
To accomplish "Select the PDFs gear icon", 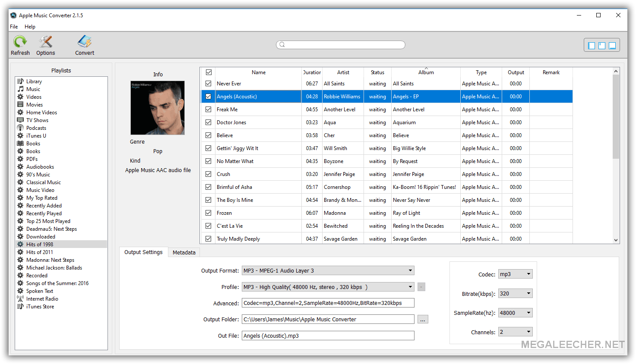I will point(20,159).
